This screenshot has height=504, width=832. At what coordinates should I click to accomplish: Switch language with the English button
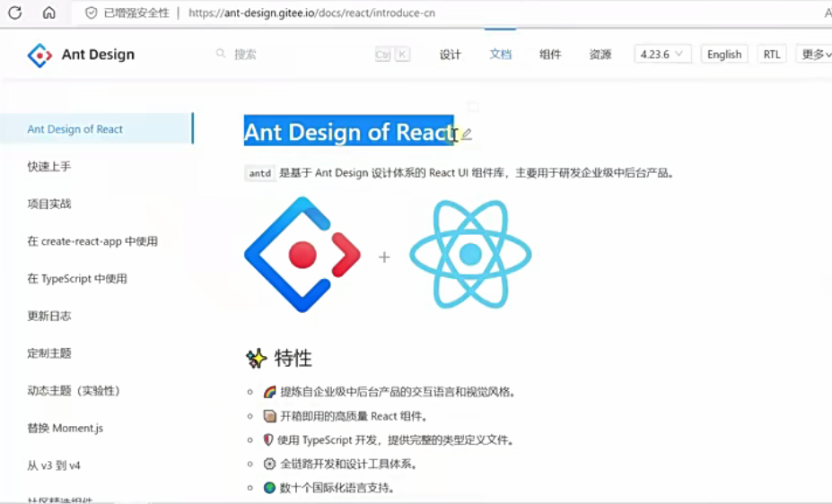tap(724, 54)
